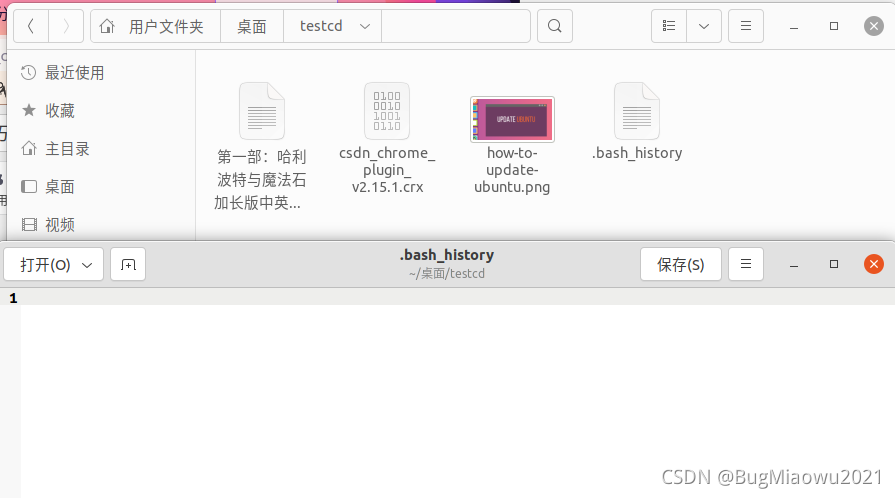Image resolution: width=895 pixels, height=498 pixels.
Task: Expand the view options dropdown arrow
Action: click(x=704, y=26)
